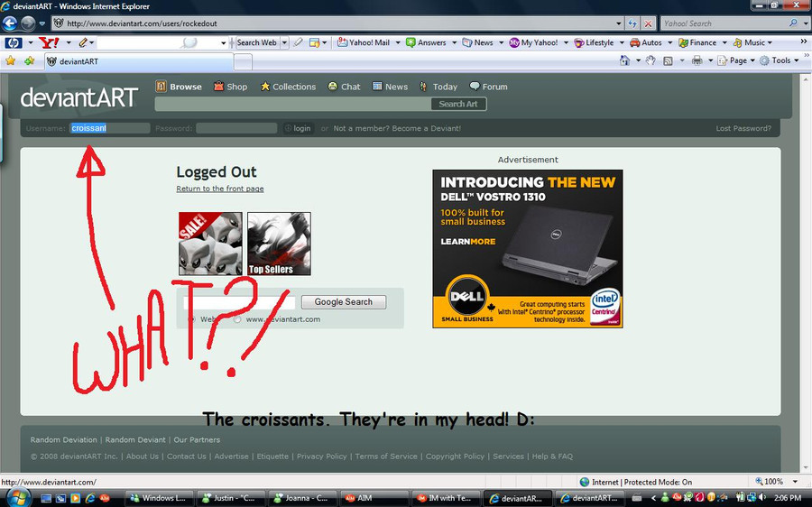Click the Random Deviation footer link
The image size is (812, 507).
point(64,439)
